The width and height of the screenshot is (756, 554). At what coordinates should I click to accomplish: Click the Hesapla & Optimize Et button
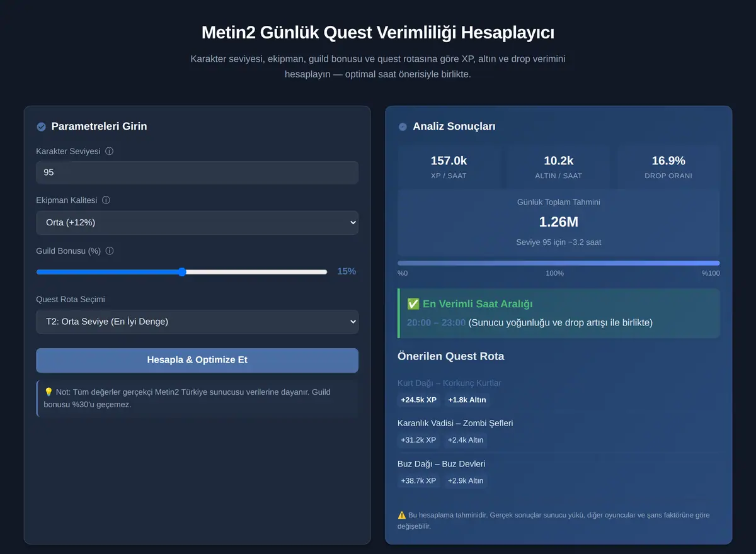coord(197,360)
